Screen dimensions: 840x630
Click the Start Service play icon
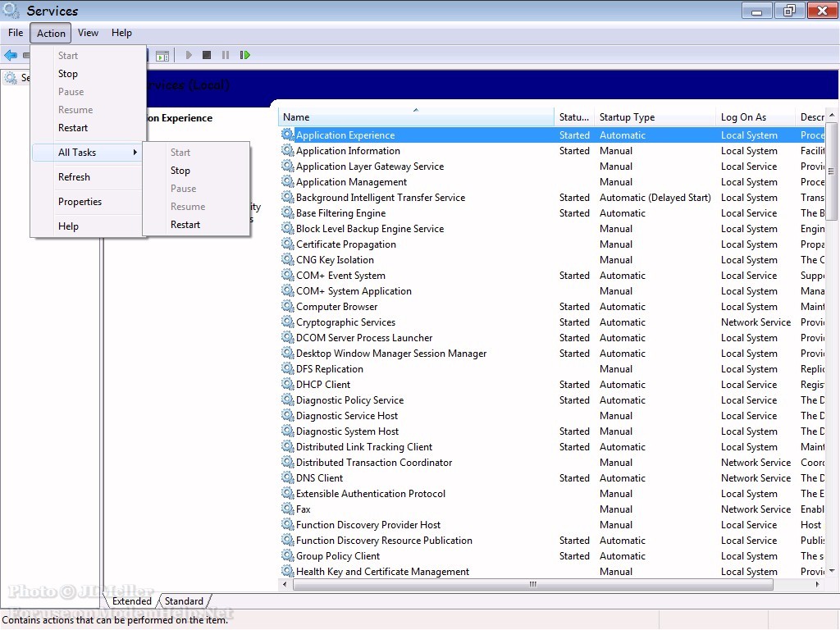[189, 55]
